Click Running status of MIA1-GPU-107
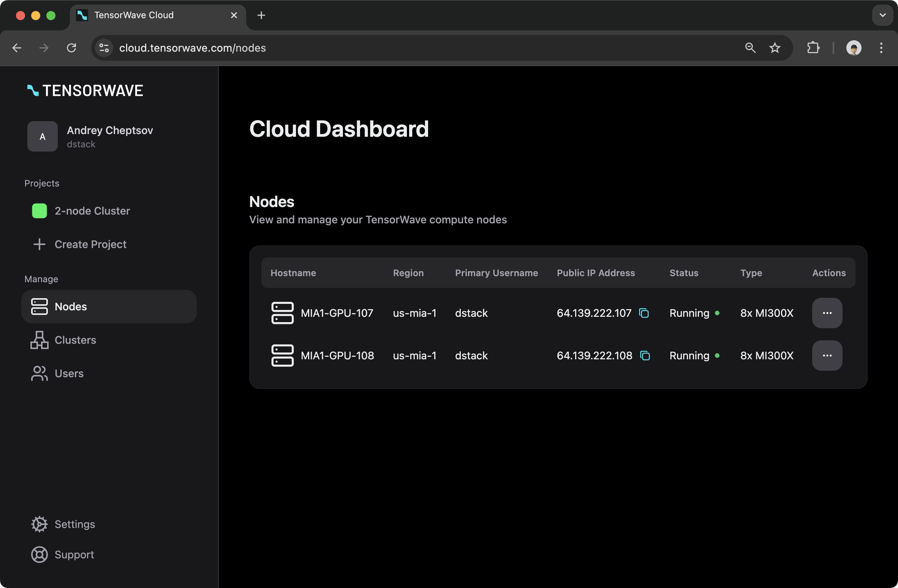This screenshot has width=898, height=588. click(694, 313)
